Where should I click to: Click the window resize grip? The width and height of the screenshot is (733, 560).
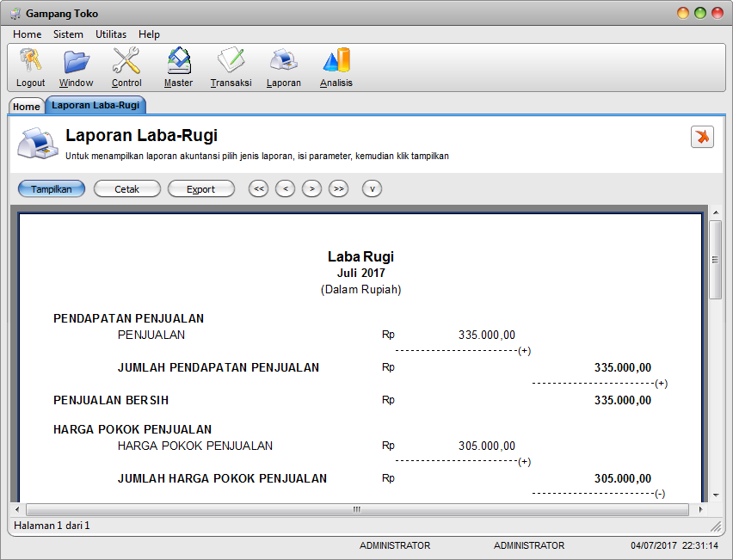coord(716,526)
